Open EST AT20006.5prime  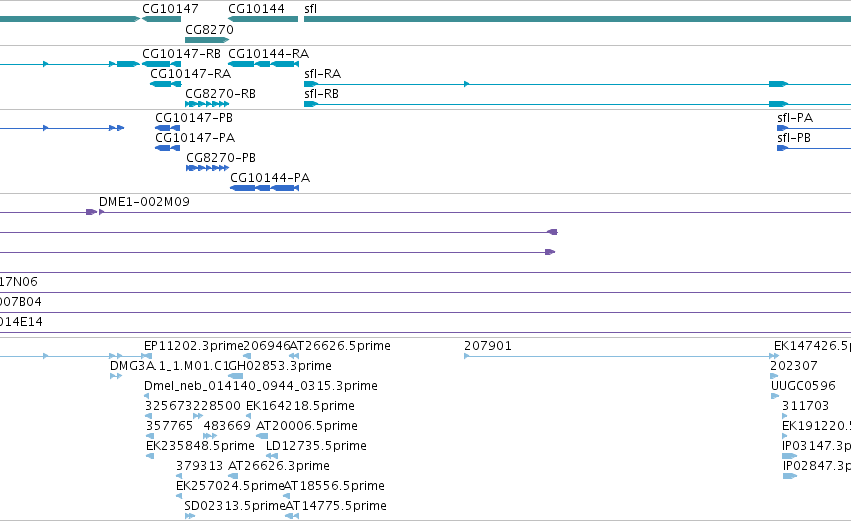307,426
